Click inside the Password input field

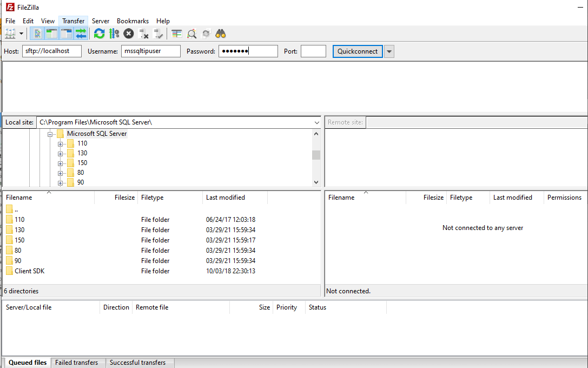(x=248, y=51)
